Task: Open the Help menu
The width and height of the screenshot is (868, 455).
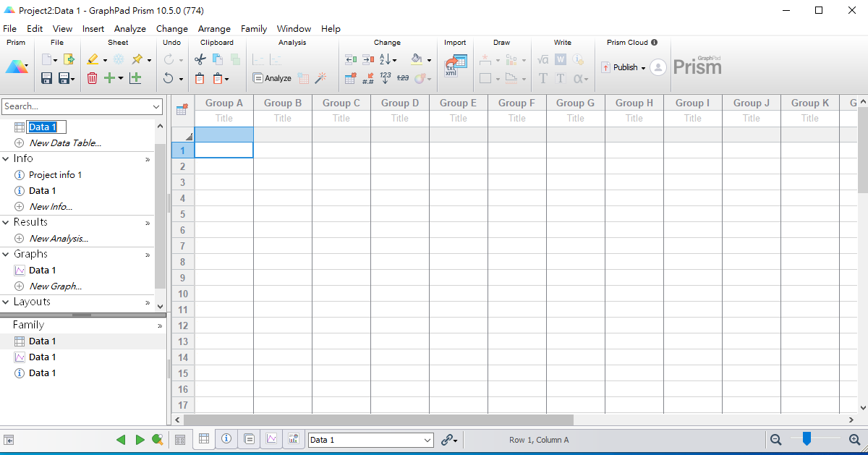Action: click(x=331, y=29)
